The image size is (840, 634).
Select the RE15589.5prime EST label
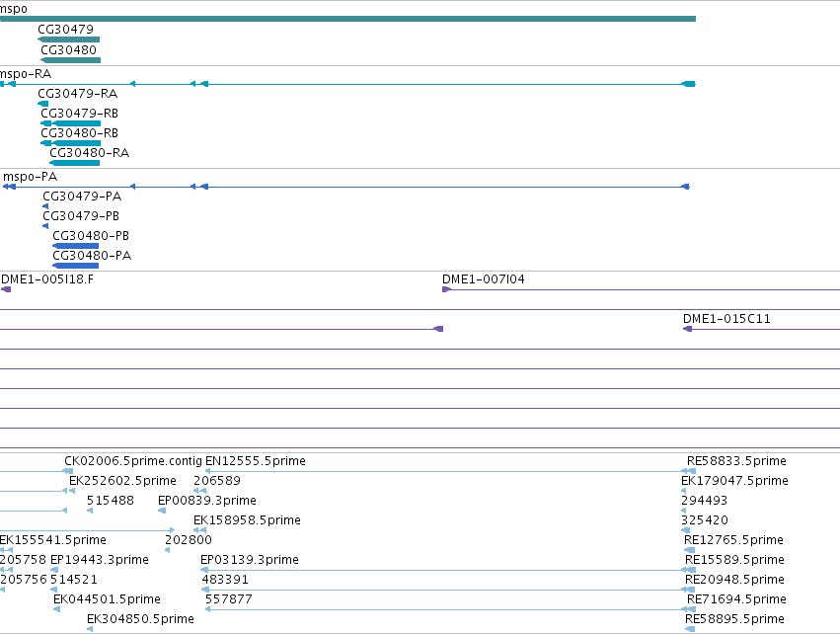point(735,561)
